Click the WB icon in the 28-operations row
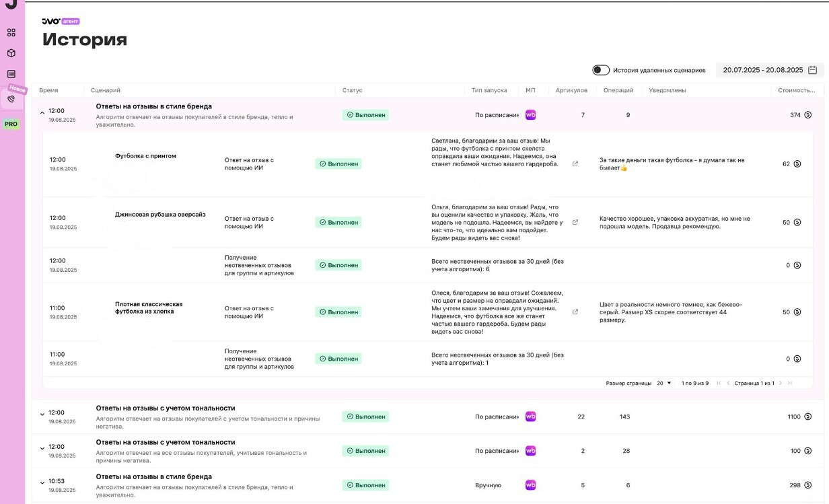The width and height of the screenshot is (829, 504). 530,451
